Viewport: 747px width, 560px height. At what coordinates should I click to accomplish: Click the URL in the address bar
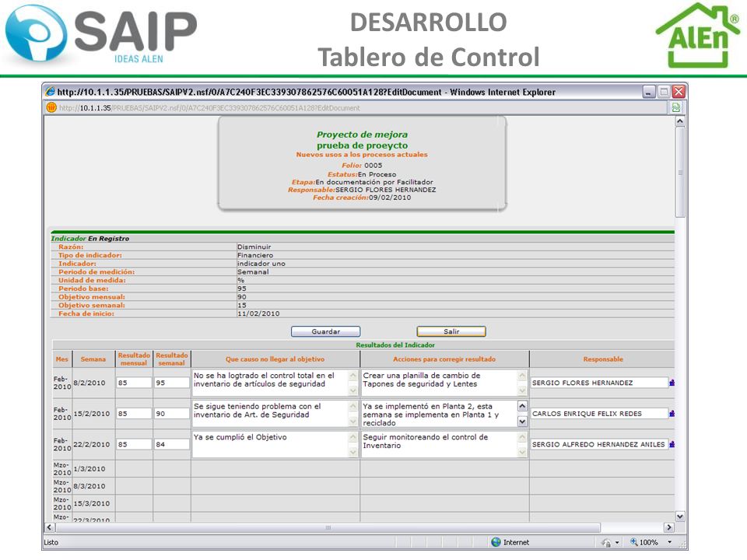[x=209, y=108]
